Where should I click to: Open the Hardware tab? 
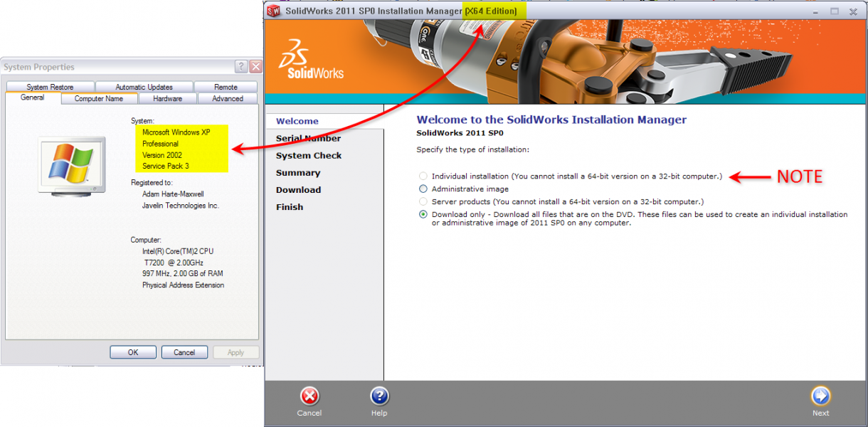click(168, 99)
